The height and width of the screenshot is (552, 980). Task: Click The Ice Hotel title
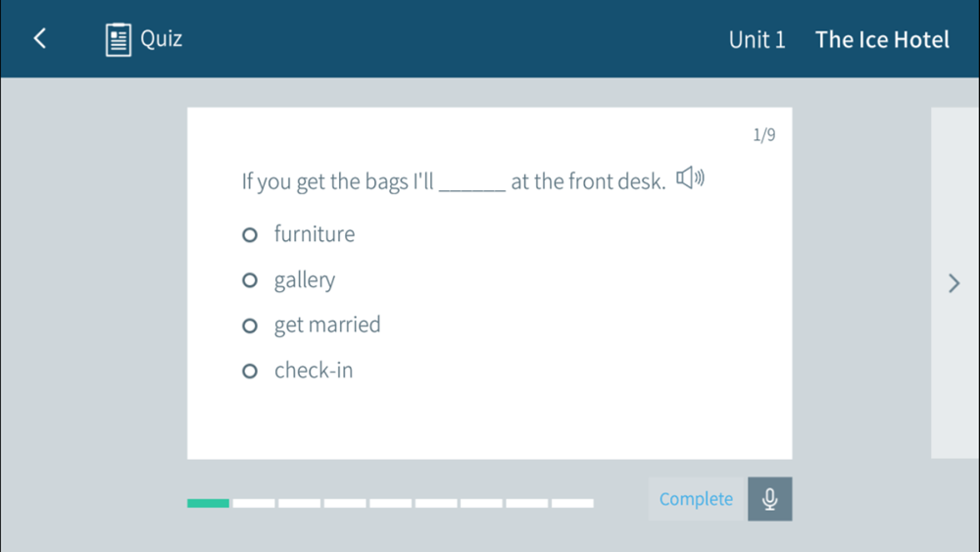tap(882, 40)
